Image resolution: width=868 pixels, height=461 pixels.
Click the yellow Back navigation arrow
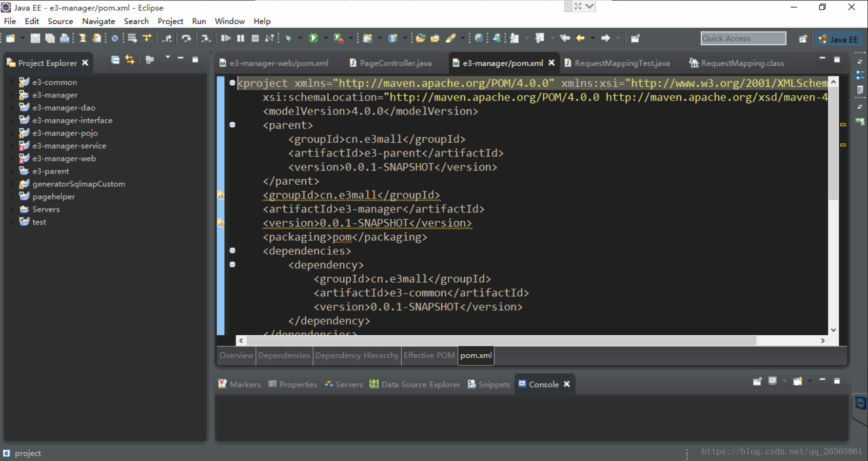pyautogui.click(x=580, y=38)
